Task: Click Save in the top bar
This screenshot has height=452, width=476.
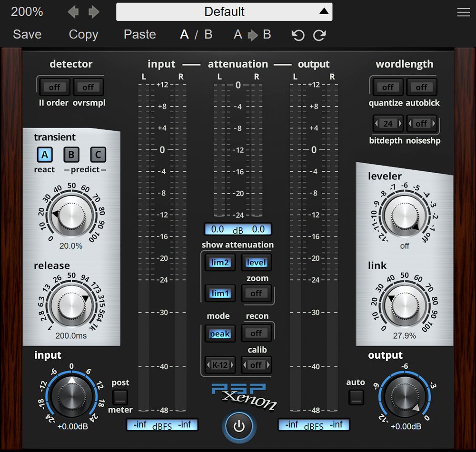Action: coord(27,35)
